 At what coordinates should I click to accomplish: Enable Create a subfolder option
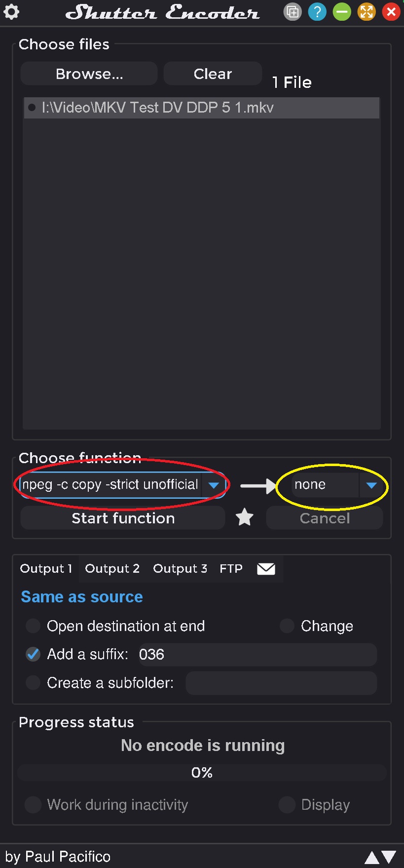click(33, 683)
